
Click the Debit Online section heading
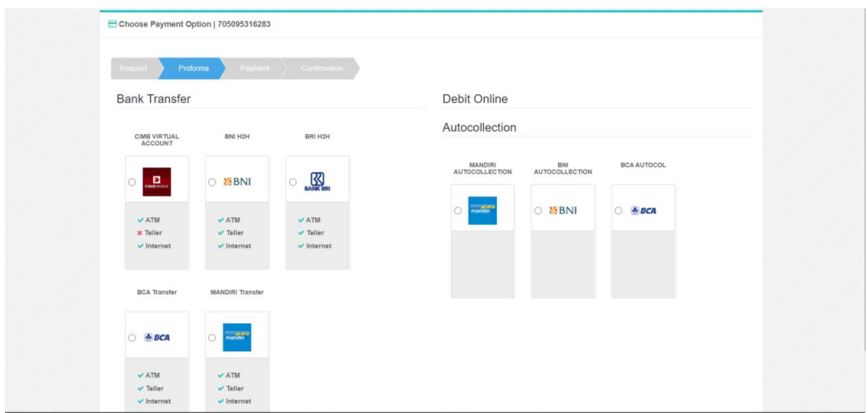point(475,99)
